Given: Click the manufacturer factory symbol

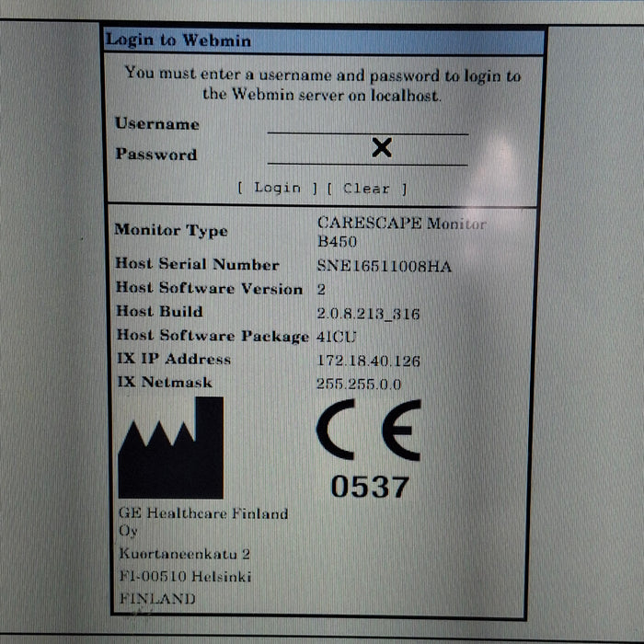Looking at the screenshot, I should [x=171, y=448].
